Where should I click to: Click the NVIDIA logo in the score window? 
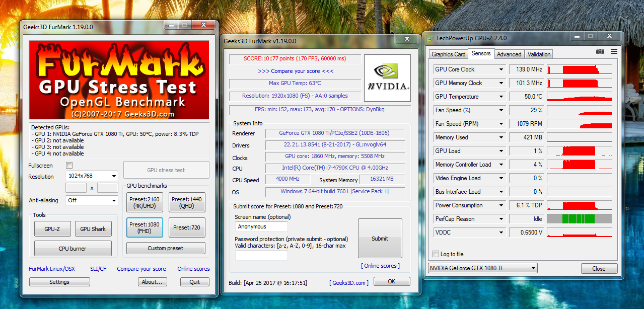click(387, 78)
